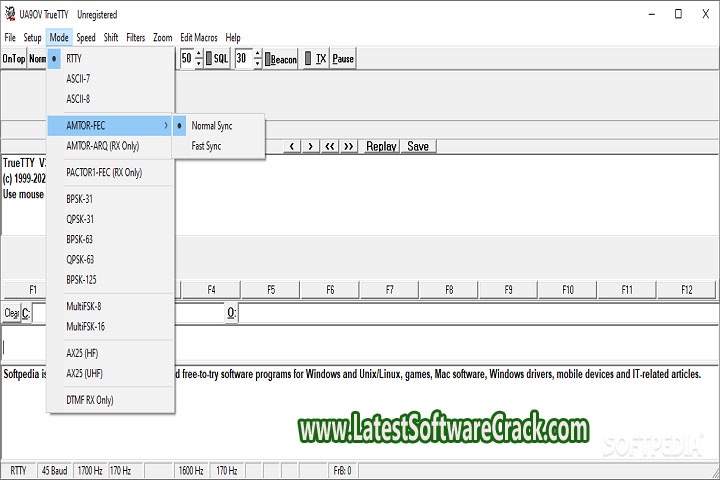720x480 pixels.
Task: Click the F8 macro button
Action: pyautogui.click(x=449, y=290)
